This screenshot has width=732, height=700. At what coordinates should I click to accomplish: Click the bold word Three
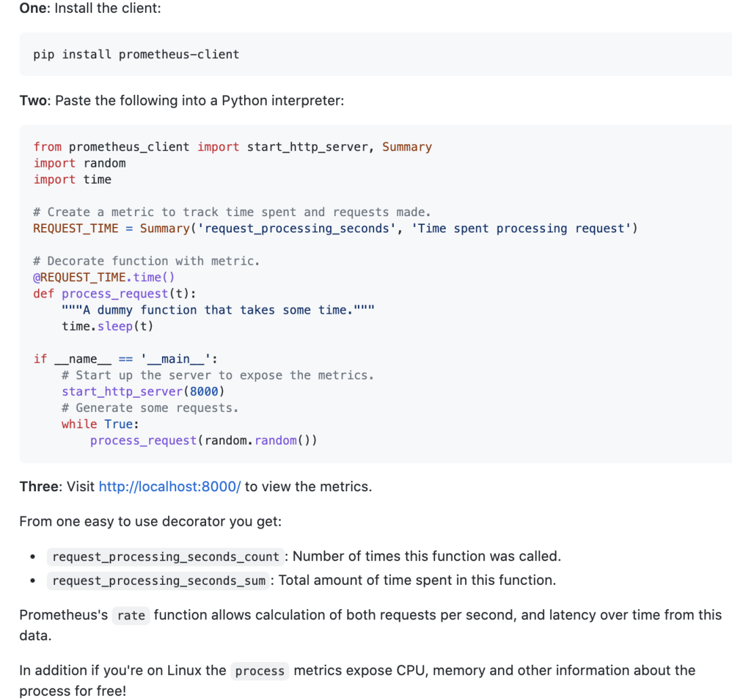(x=39, y=487)
